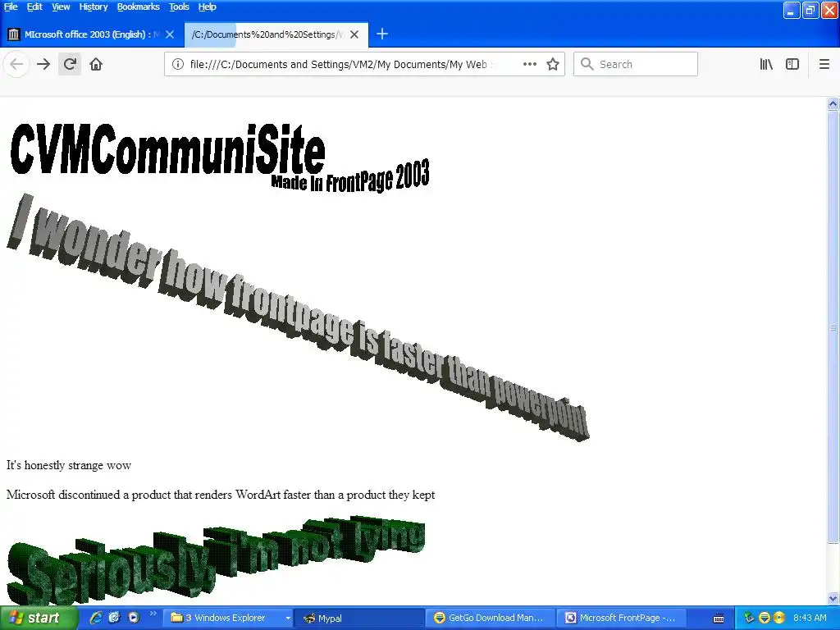
Task: Click the scrollbar down arrow
Action: coord(833,598)
